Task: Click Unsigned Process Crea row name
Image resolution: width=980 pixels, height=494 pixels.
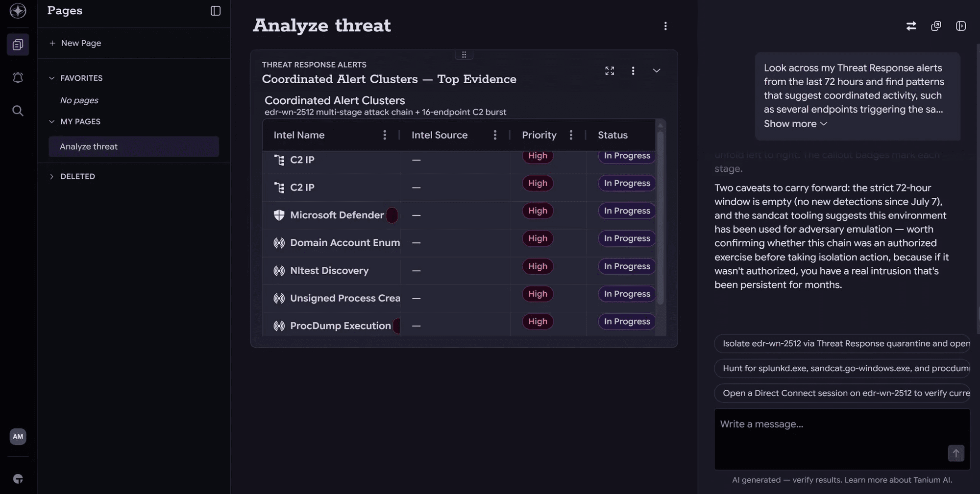Action: point(345,298)
